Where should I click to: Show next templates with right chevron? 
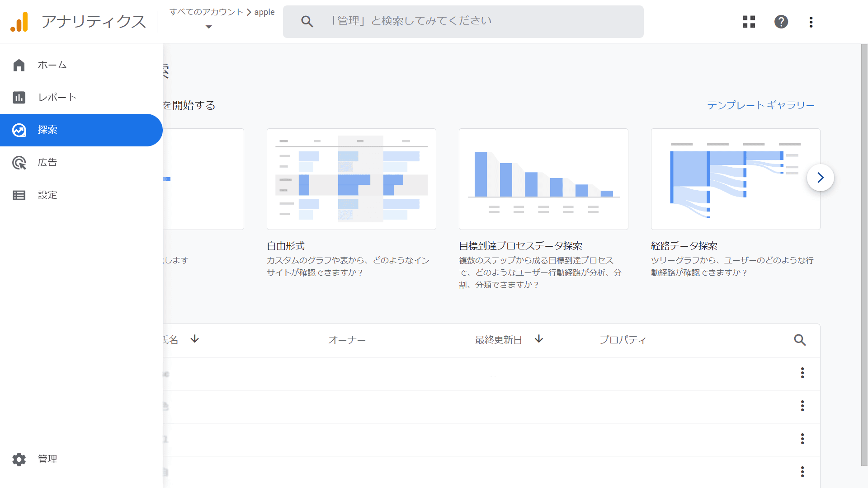(820, 178)
